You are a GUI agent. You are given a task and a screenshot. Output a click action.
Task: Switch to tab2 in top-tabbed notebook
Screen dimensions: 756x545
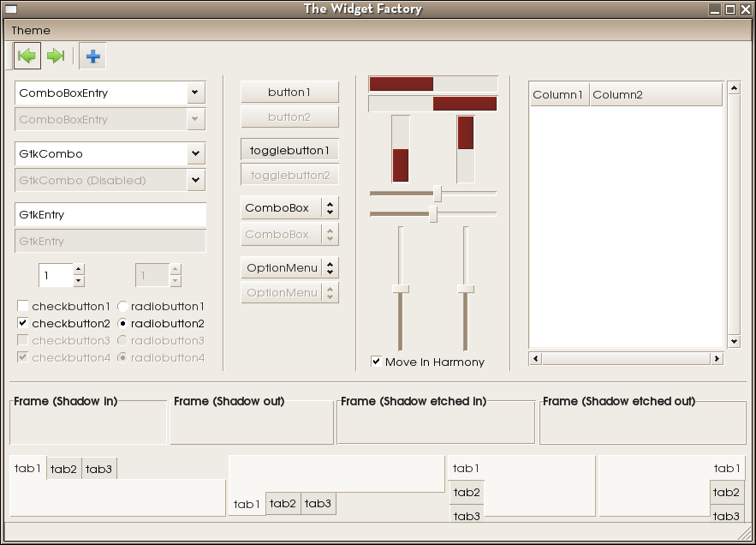click(63, 469)
